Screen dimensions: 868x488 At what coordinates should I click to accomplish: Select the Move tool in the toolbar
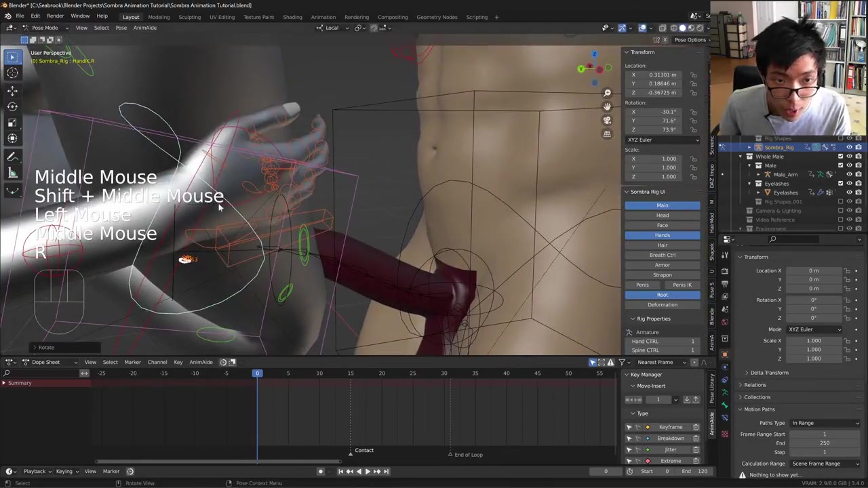click(x=12, y=90)
